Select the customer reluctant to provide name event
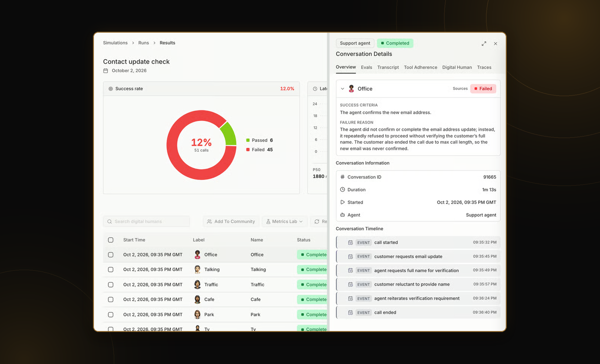The width and height of the screenshot is (600, 364). pos(418,284)
